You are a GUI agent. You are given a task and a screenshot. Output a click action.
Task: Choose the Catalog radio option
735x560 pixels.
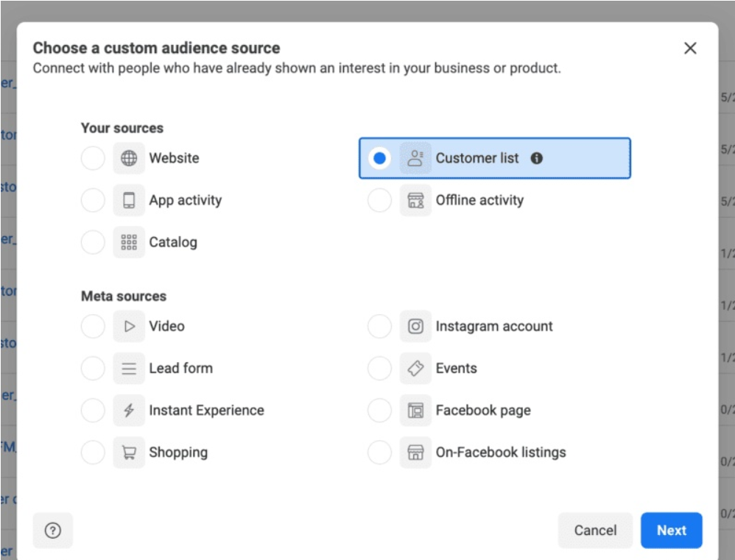coord(93,242)
